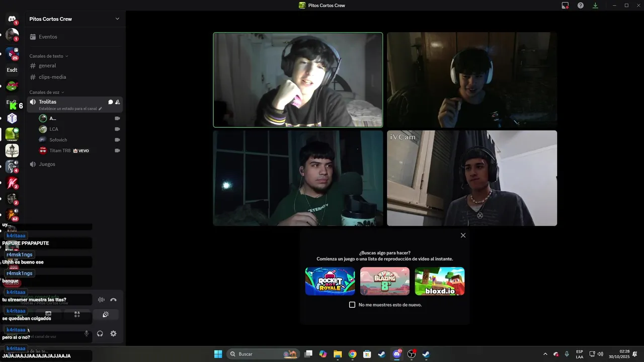Click 'tu streamer muestra las ttas?' overlay message
Image resolution: width=644 pixels, height=362 pixels.
pyautogui.click(x=34, y=300)
